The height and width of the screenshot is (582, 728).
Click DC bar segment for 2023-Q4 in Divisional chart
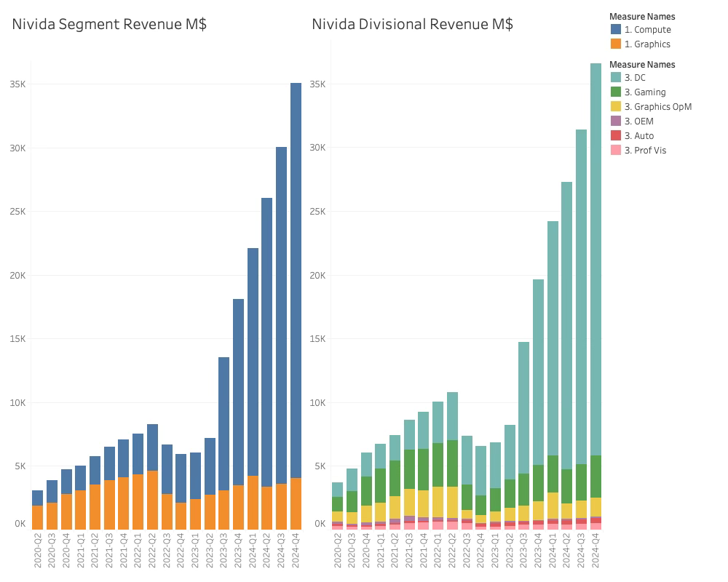coord(539,372)
